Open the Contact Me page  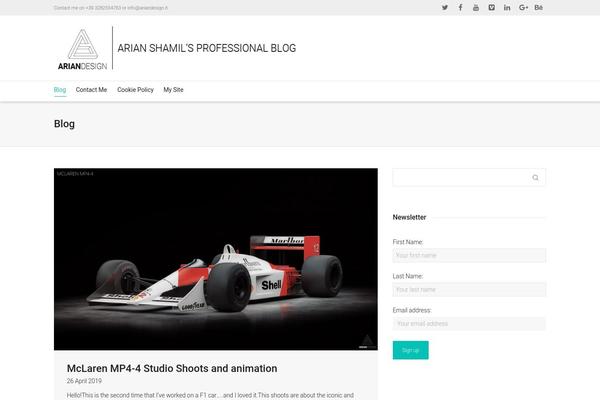click(x=91, y=90)
